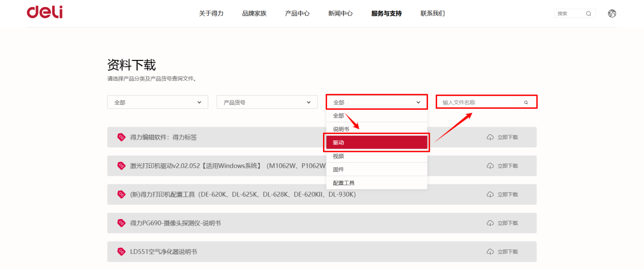Click 立即下载 for LD551空气净化器说明书
The width and height of the screenshot is (644, 269).
[508, 251]
